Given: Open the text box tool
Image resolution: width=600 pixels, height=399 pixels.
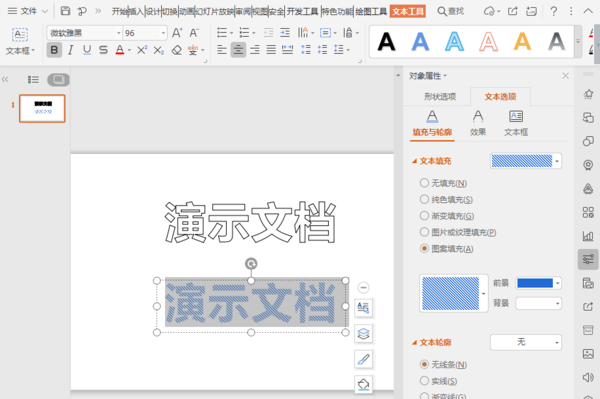Looking at the screenshot, I should [20, 41].
